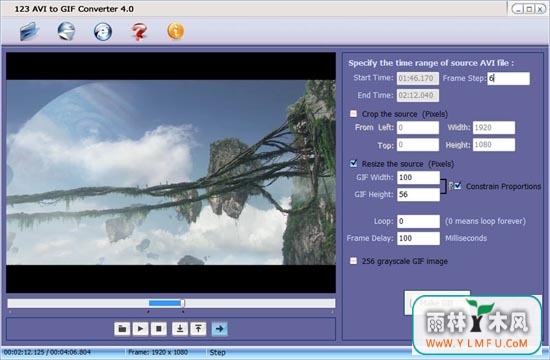Uncheck the Resize the source checkbox
This screenshot has height=360, width=550.
click(354, 164)
